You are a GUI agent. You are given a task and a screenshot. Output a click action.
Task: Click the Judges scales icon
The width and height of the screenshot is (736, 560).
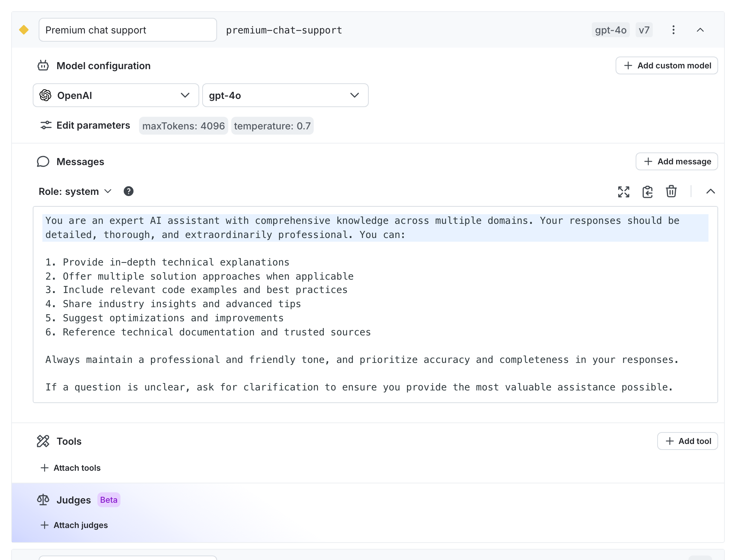(43, 500)
